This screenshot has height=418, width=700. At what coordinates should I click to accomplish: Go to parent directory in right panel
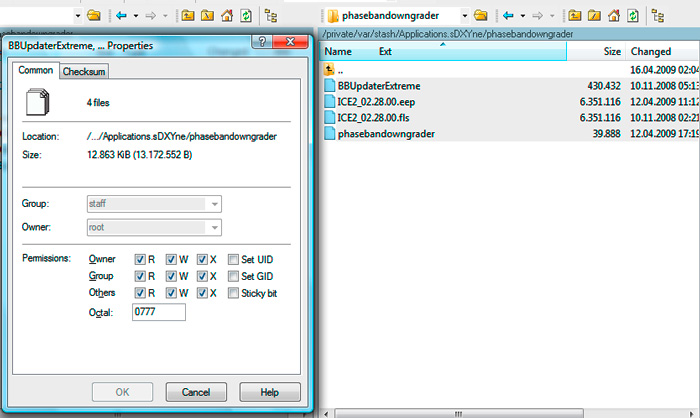coord(575,16)
